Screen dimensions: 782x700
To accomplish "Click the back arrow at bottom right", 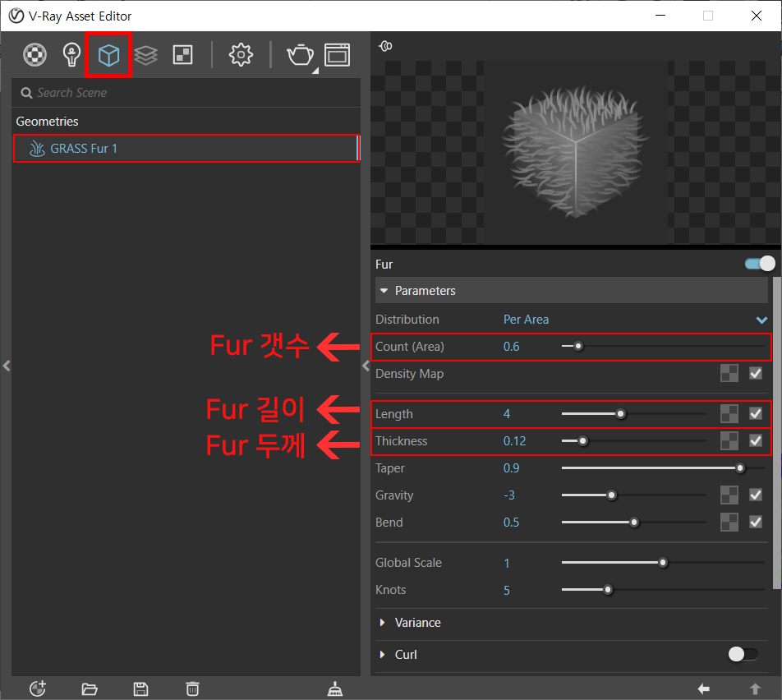I will pos(704,689).
